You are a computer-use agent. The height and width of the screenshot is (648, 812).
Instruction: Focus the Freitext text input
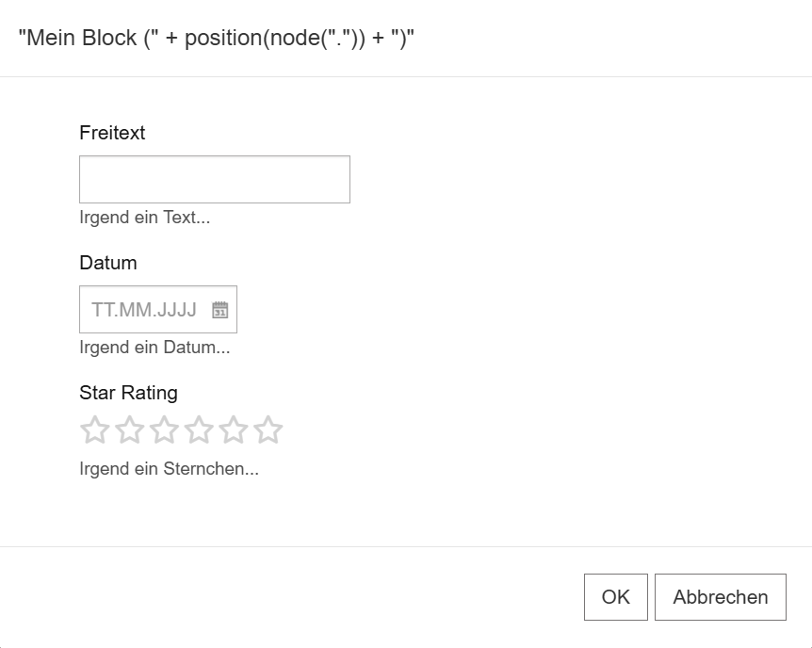click(x=214, y=180)
